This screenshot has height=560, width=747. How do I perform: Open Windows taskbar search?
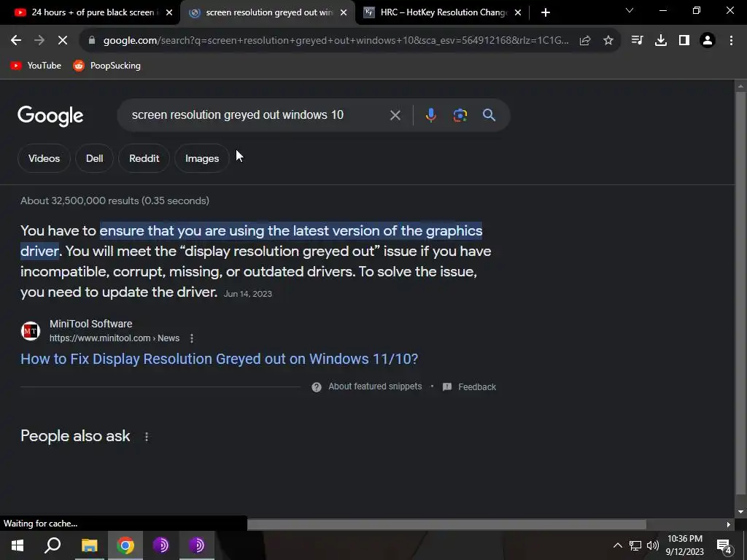tap(53, 545)
